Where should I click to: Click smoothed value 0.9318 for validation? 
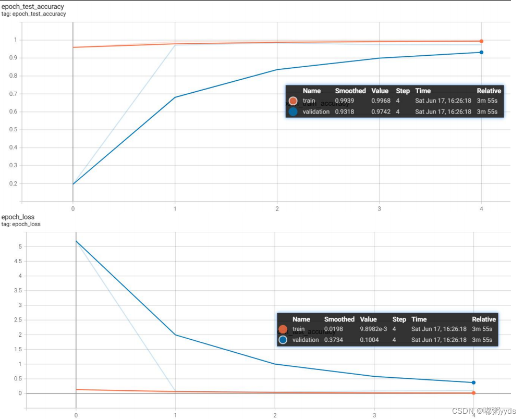coord(345,112)
